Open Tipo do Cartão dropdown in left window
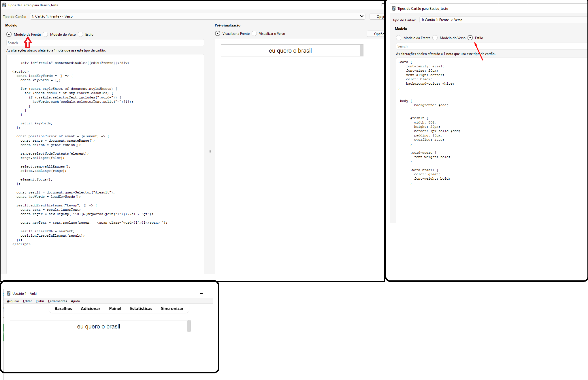 pos(197,16)
